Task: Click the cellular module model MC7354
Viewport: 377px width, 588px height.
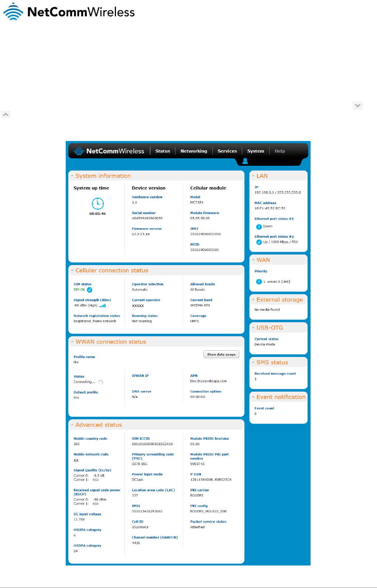Action: pos(197,202)
